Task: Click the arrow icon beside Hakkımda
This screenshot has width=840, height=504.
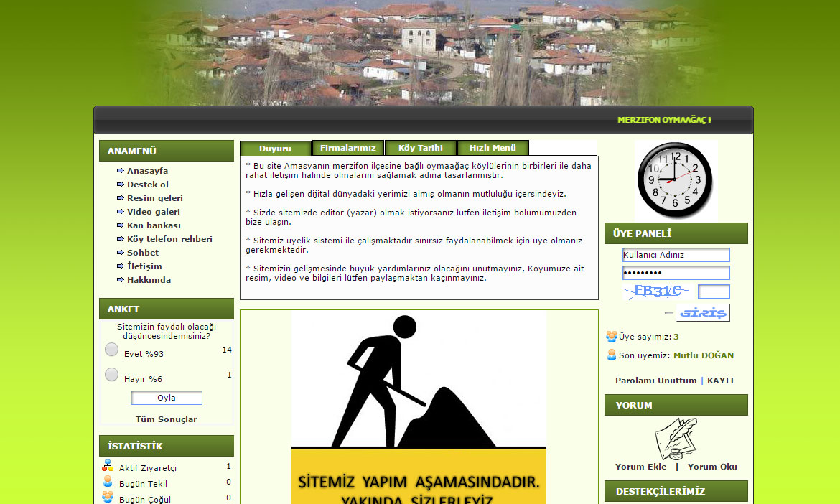Action: coord(121,279)
